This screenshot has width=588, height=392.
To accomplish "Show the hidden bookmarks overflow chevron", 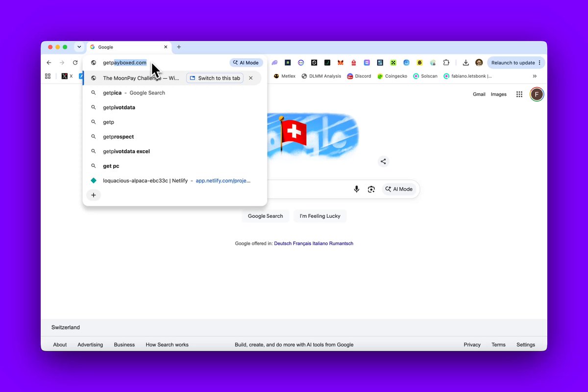I will (x=535, y=76).
